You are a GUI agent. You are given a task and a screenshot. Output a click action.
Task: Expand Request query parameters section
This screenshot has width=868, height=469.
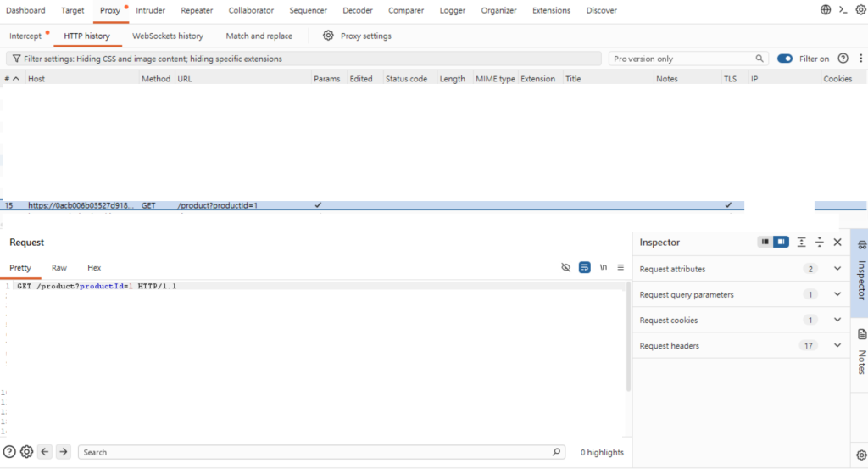point(741,294)
